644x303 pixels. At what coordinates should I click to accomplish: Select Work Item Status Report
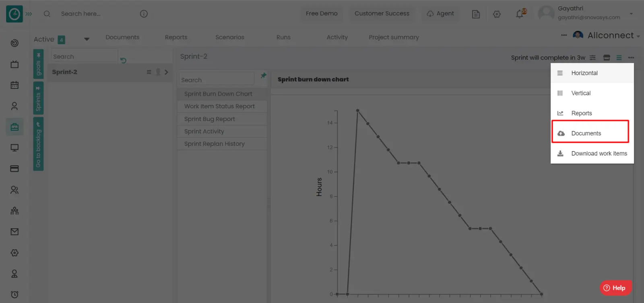(219, 106)
